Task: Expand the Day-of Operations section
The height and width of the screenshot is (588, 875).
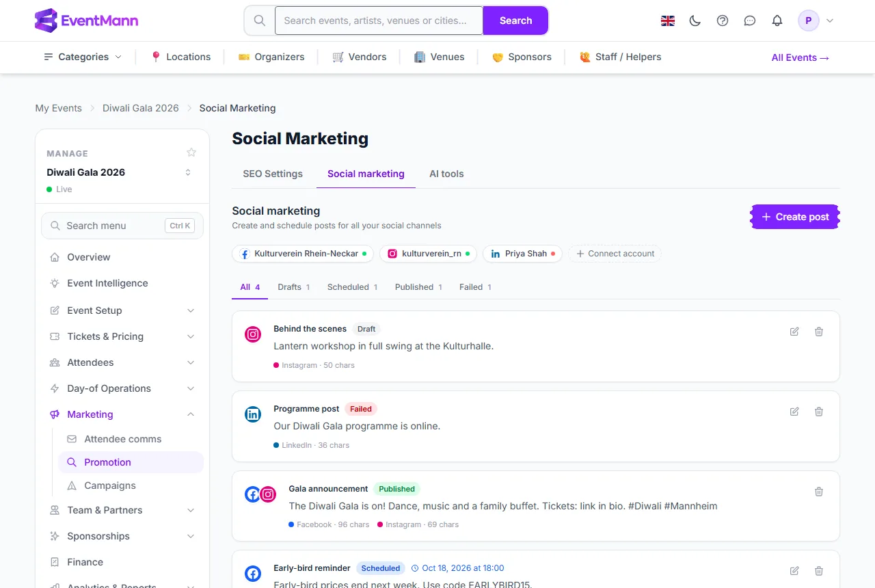Action: (x=122, y=388)
